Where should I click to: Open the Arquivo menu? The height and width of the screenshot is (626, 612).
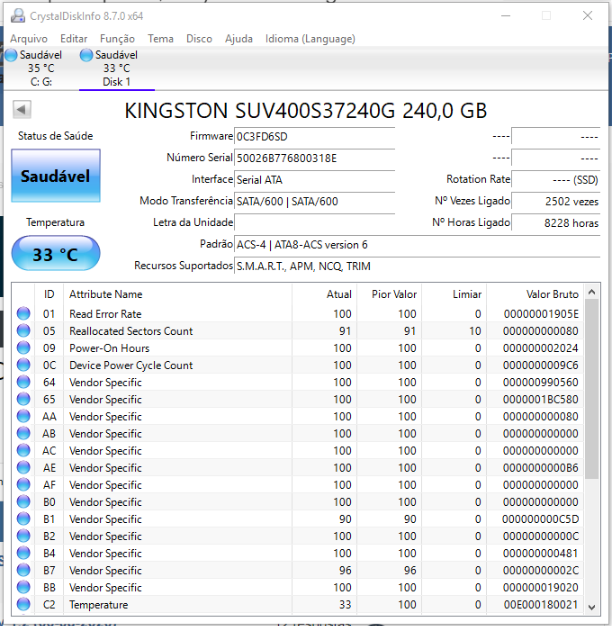[x=29, y=39]
